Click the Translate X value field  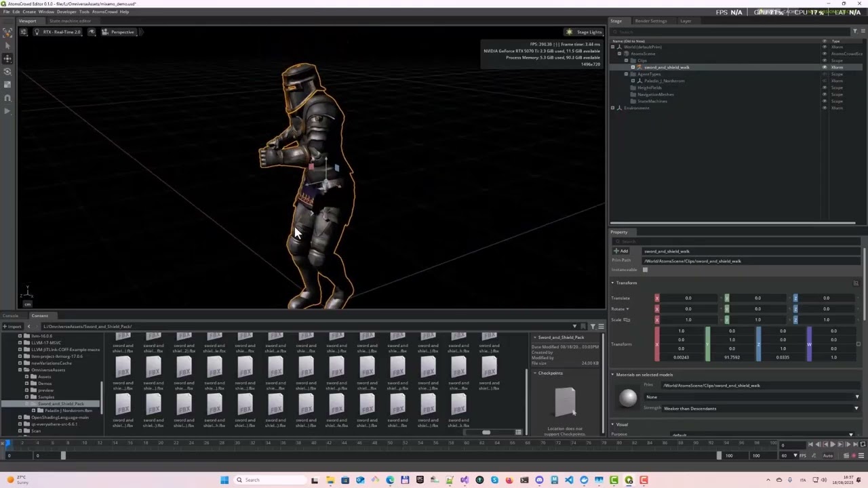click(x=688, y=298)
